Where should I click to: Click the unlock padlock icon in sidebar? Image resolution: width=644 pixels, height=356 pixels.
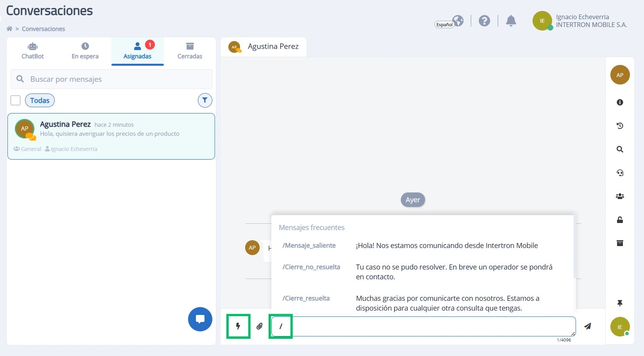click(x=620, y=220)
